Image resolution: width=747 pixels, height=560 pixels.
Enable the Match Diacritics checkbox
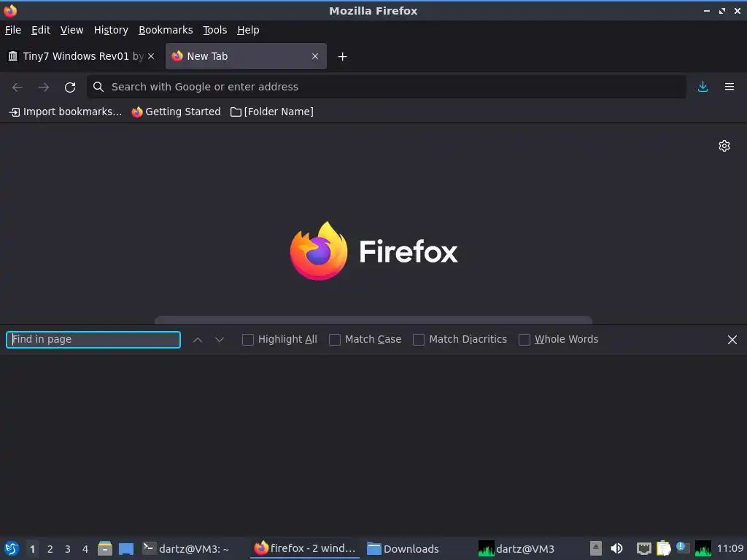(419, 340)
